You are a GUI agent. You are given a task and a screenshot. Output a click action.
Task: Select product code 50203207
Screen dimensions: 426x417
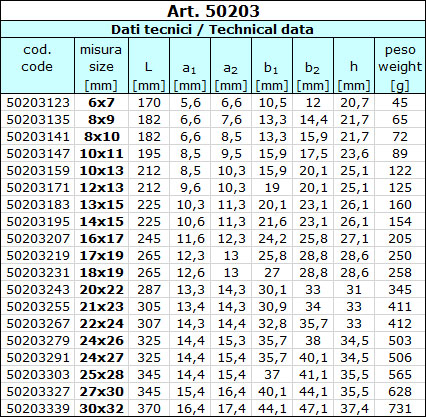click(x=38, y=238)
